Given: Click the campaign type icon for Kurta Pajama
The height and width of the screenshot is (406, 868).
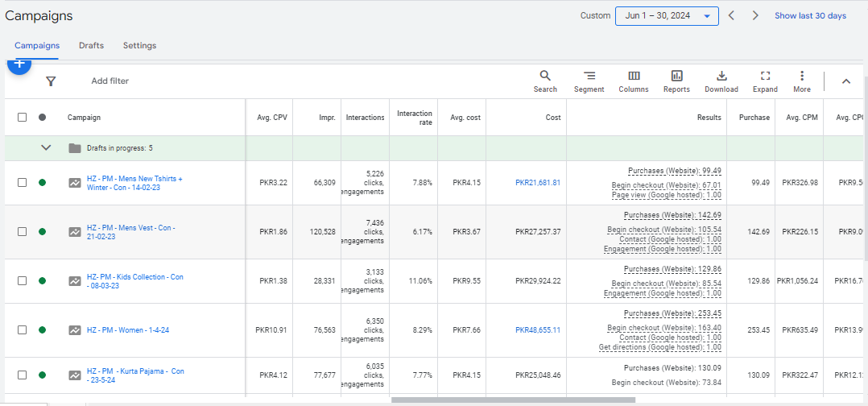Looking at the screenshot, I should [x=75, y=375].
